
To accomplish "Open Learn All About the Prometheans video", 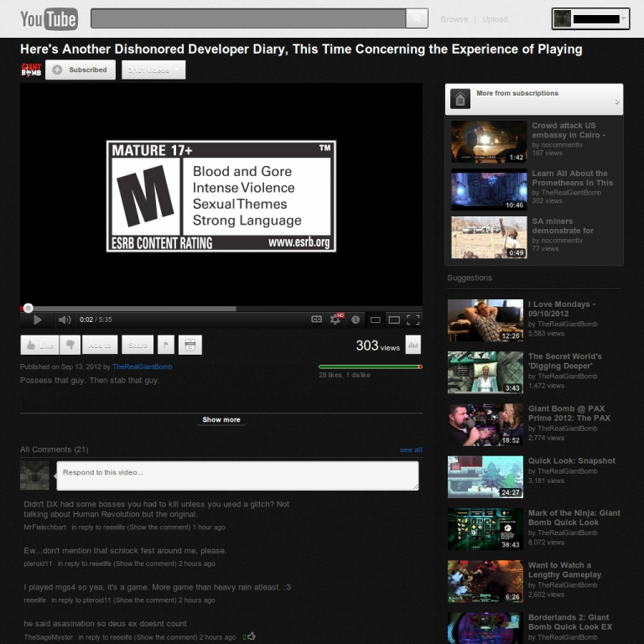I will click(x=572, y=178).
